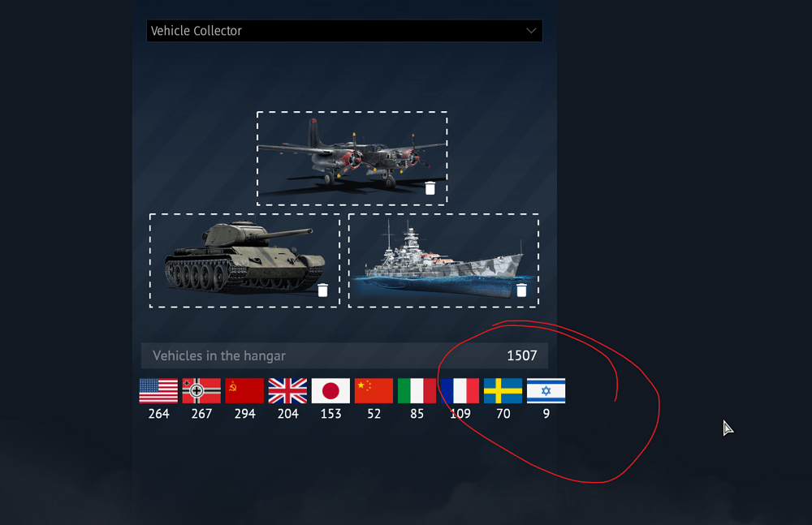
Task: Click the USA flag icon
Action: click(x=158, y=391)
